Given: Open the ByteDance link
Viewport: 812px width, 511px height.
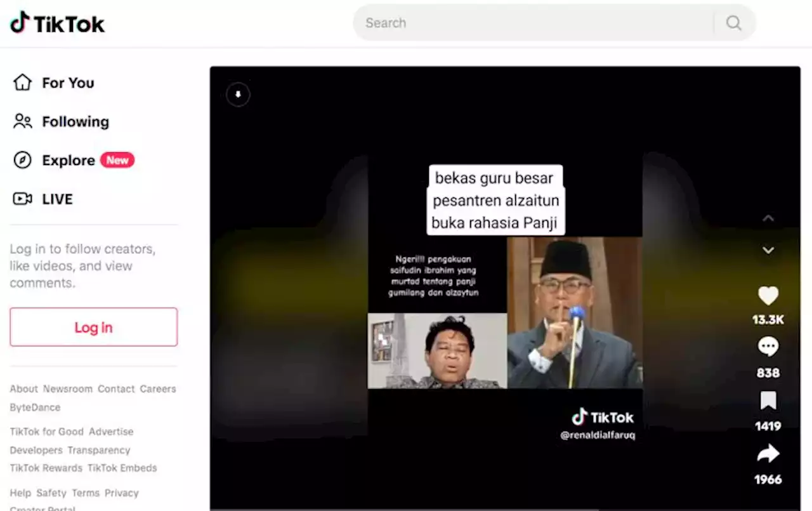Looking at the screenshot, I should tap(35, 407).
